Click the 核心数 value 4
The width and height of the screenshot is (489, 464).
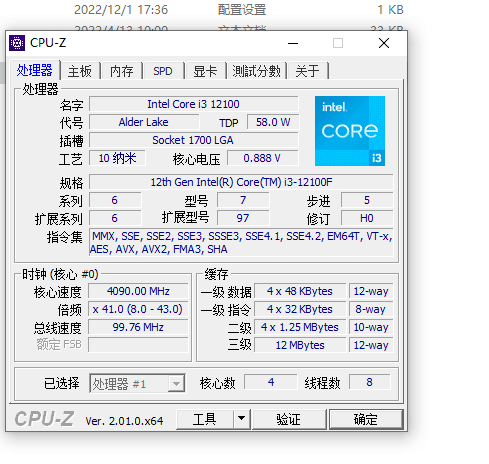click(x=271, y=382)
